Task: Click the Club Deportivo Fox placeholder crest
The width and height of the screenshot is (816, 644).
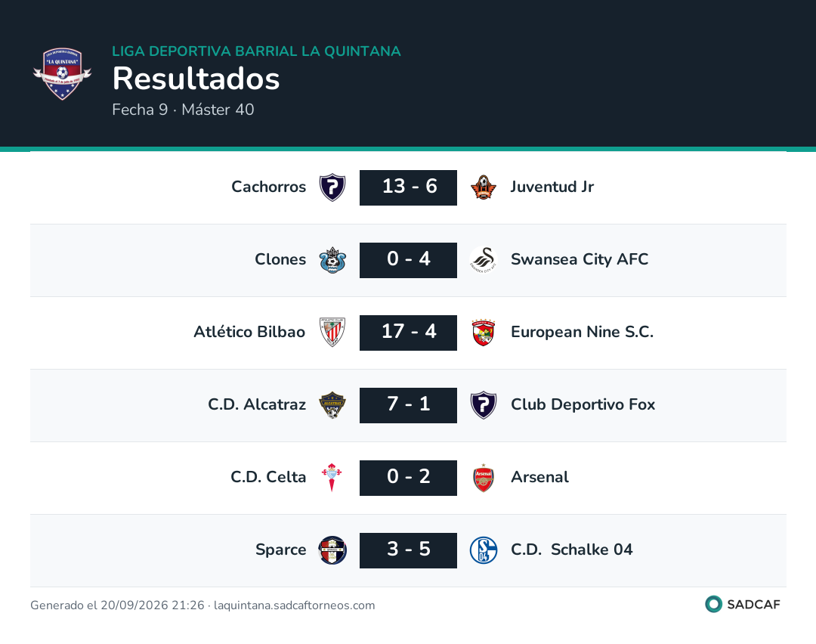Action: tap(484, 405)
